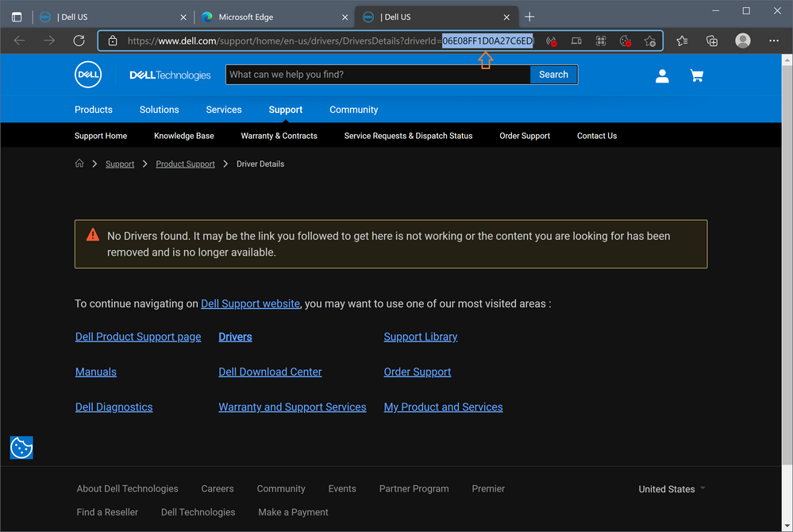Open the Dell account sign-in icon

pos(662,76)
